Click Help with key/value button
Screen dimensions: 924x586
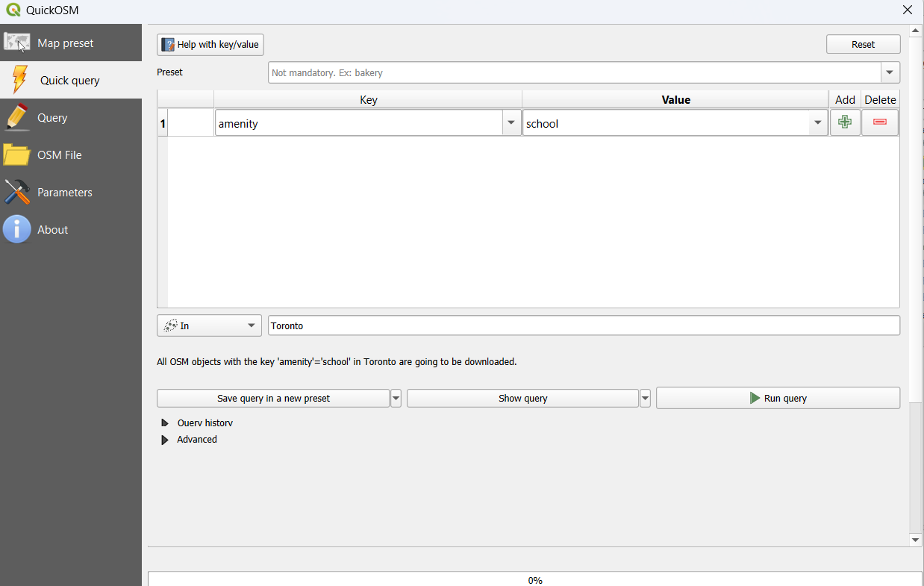tap(210, 44)
